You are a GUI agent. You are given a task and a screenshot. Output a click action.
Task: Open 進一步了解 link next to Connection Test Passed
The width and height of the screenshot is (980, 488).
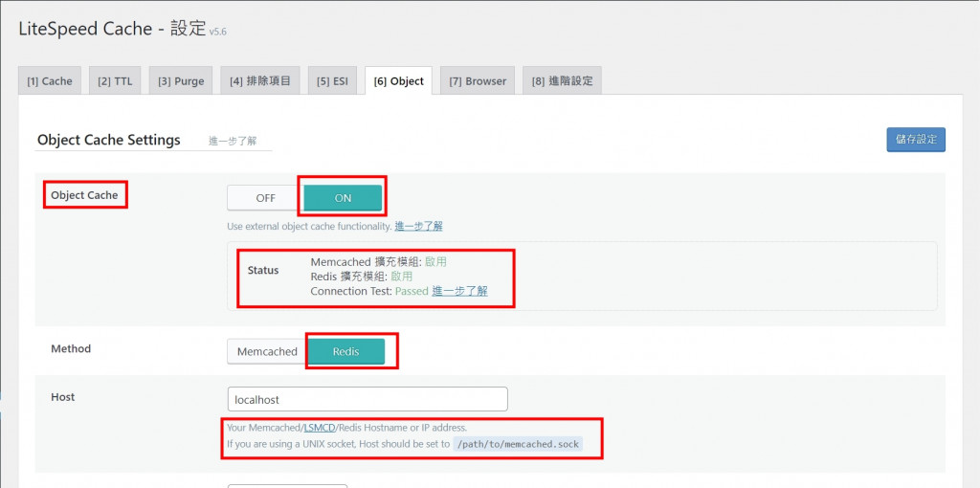[x=460, y=291]
